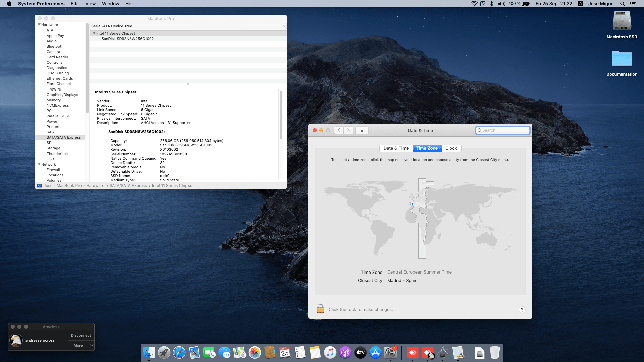The image size is (644, 362).
Task: Open the Help menu
Action: [130, 4]
